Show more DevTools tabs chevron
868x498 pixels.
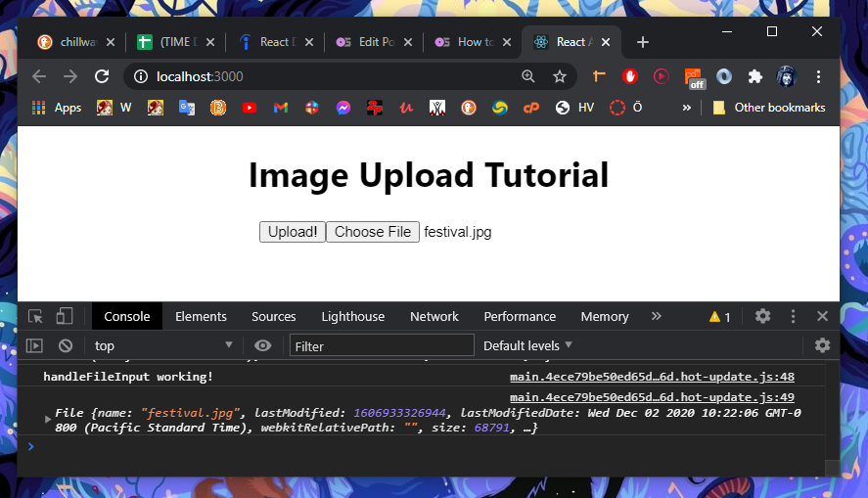(x=656, y=316)
